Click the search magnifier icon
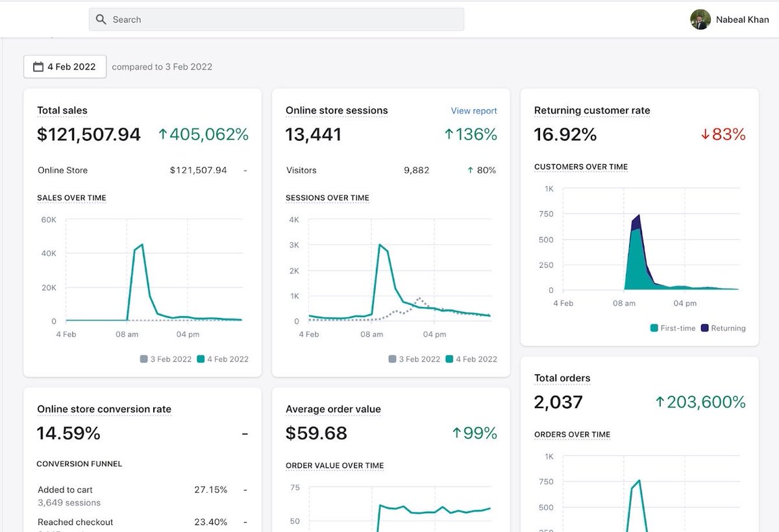779x532 pixels. [x=101, y=19]
